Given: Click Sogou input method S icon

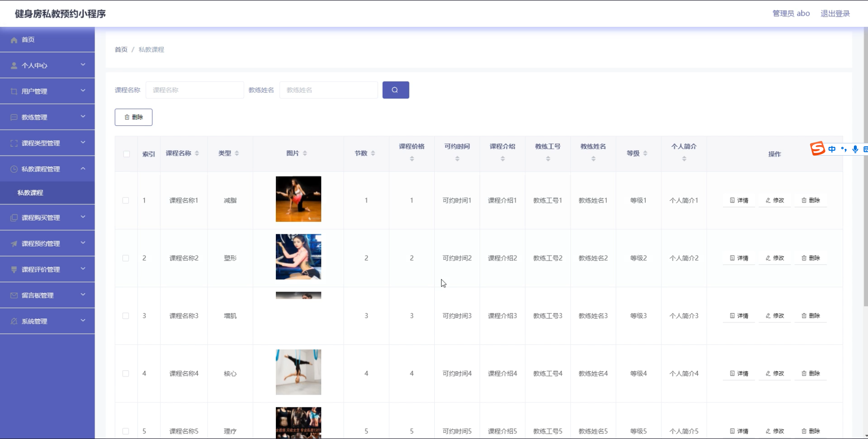Looking at the screenshot, I should pos(817,148).
